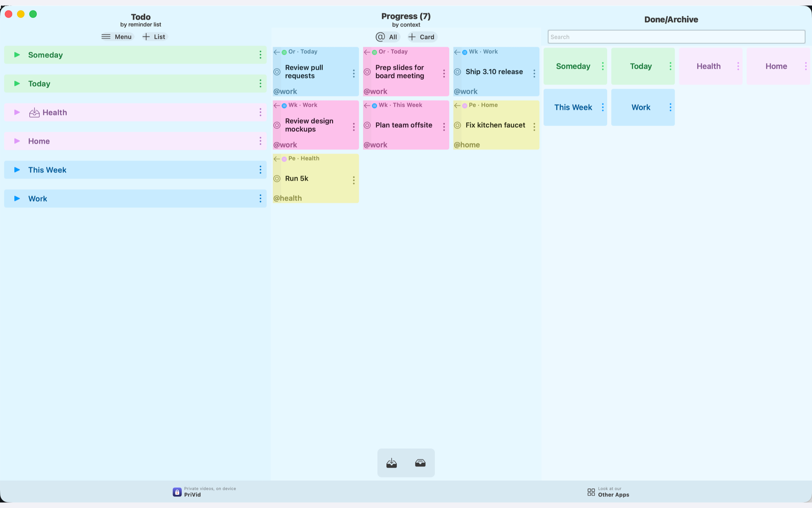Screen dimensions: 812x508
Task: Move Prep slides card back with arrow
Action: tap(367, 52)
